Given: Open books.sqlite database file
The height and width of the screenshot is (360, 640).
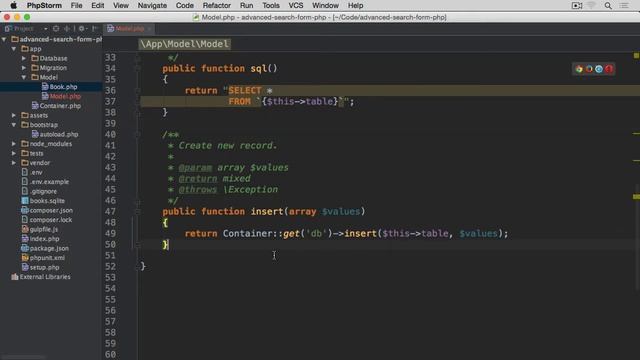Looking at the screenshot, I should click(x=43, y=201).
